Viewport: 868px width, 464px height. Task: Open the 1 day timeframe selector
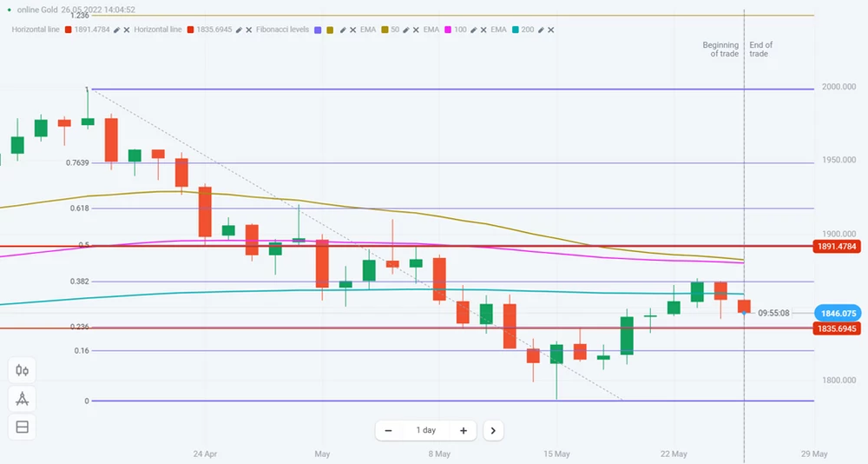pos(425,430)
